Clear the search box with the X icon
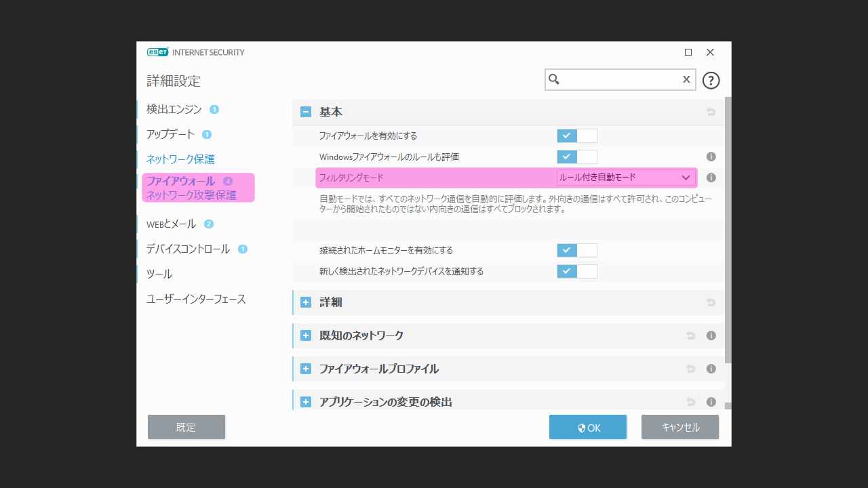The width and height of the screenshot is (868, 488). click(x=686, y=79)
